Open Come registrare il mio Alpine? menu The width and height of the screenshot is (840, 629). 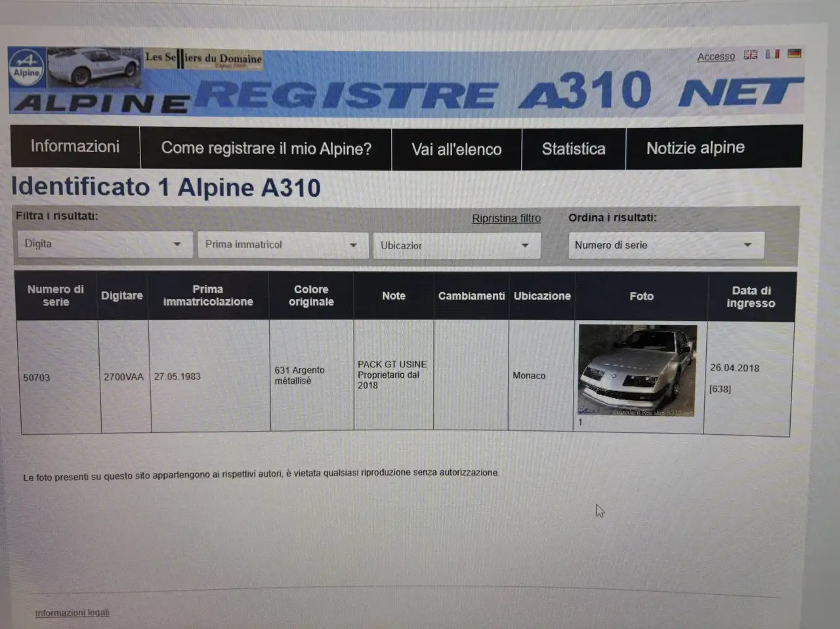(x=266, y=148)
